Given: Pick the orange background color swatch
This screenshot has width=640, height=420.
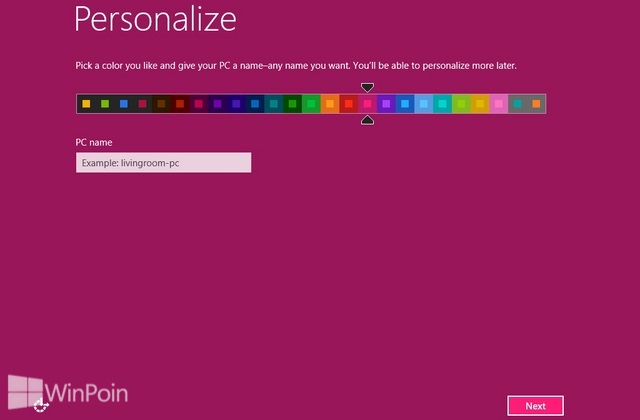Looking at the screenshot, I should [330, 104].
